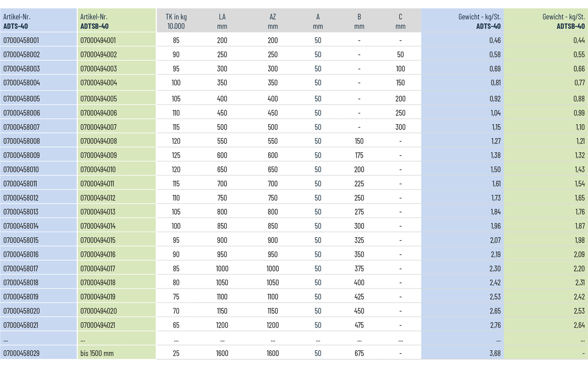Select article number 07000494004
This screenshot has height=368, width=588.
[x=99, y=83]
